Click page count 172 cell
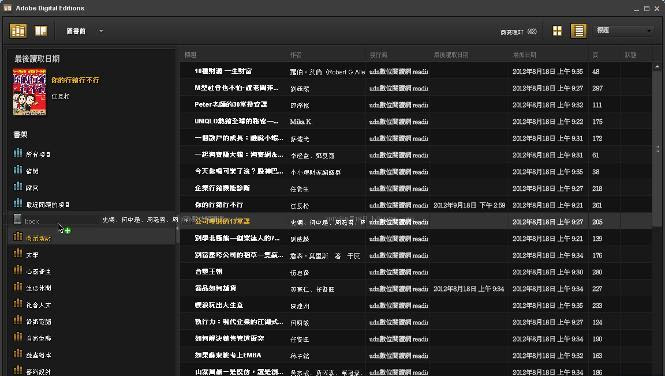This screenshot has height=376, width=665. 597,138
